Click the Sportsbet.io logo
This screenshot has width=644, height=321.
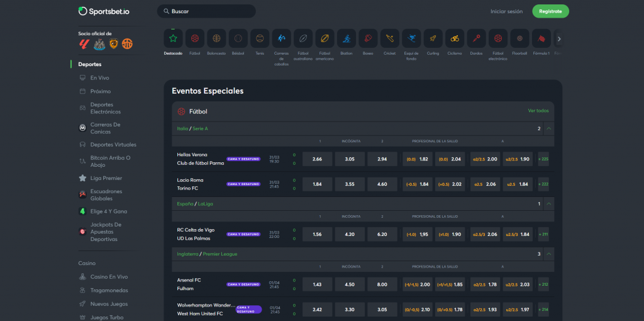[x=104, y=11]
